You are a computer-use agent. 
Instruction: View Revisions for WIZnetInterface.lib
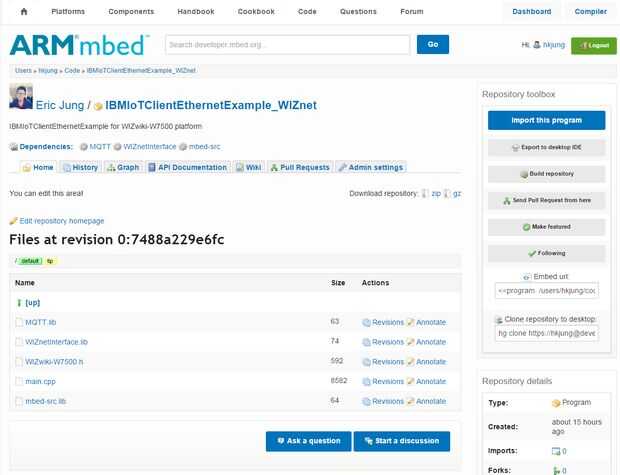(x=388, y=342)
